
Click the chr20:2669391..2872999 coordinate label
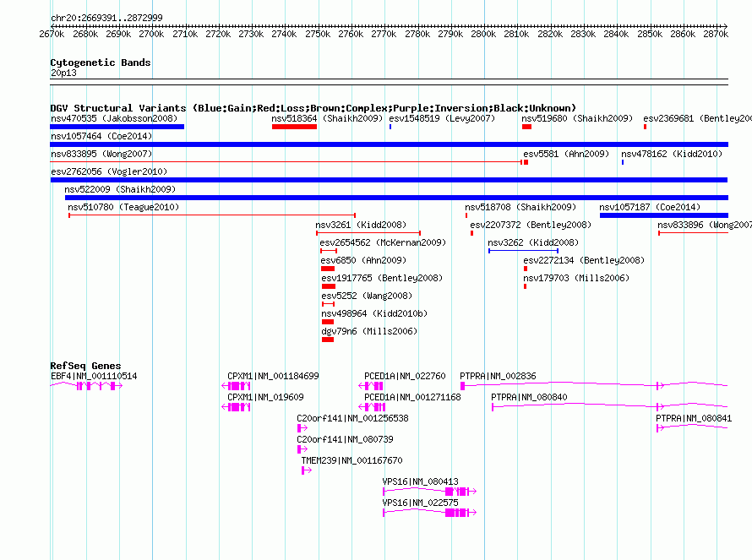pyautogui.click(x=106, y=18)
